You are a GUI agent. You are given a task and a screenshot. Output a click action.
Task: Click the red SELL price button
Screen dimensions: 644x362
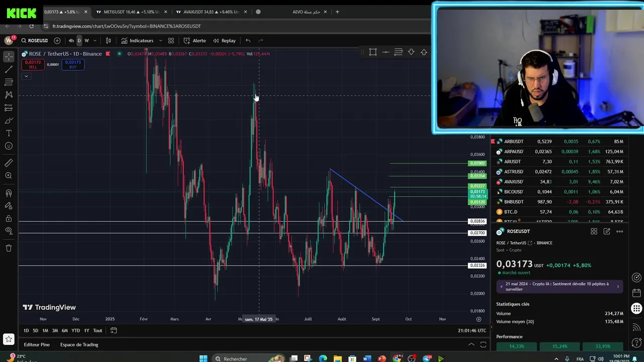[33, 64]
